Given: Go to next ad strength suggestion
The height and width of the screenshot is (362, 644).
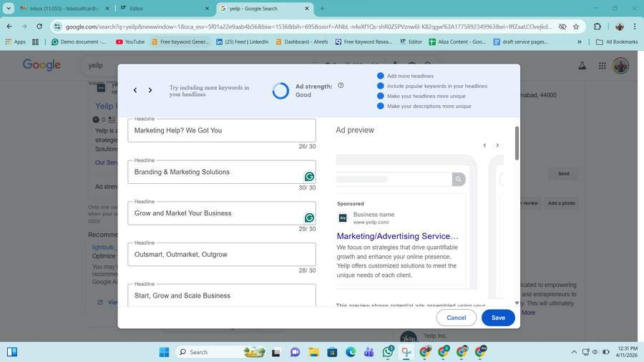Looking at the screenshot, I should pos(150,90).
